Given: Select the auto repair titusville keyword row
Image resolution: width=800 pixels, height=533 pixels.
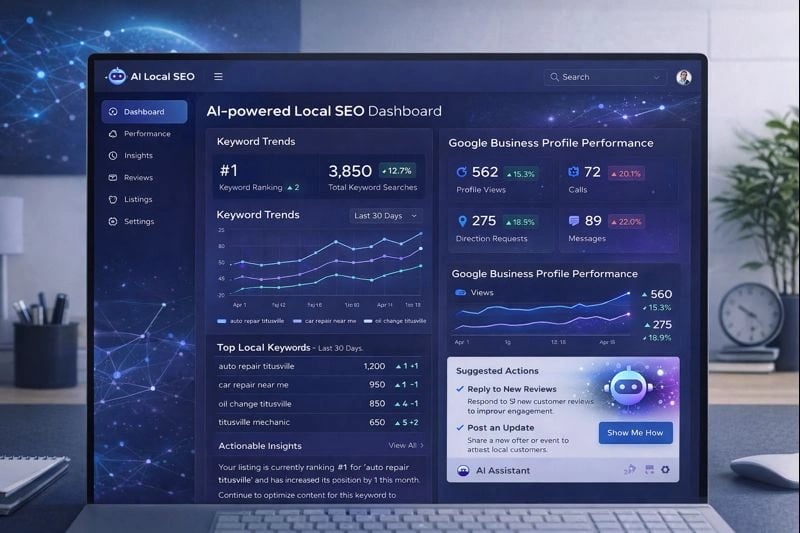Looking at the screenshot, I should (x=319, y=366).
